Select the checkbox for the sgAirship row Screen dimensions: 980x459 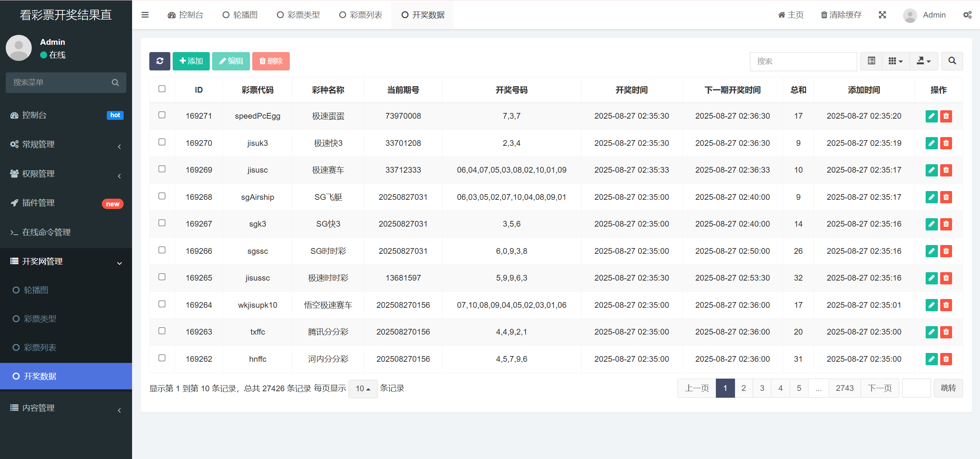tap(162, 196)
